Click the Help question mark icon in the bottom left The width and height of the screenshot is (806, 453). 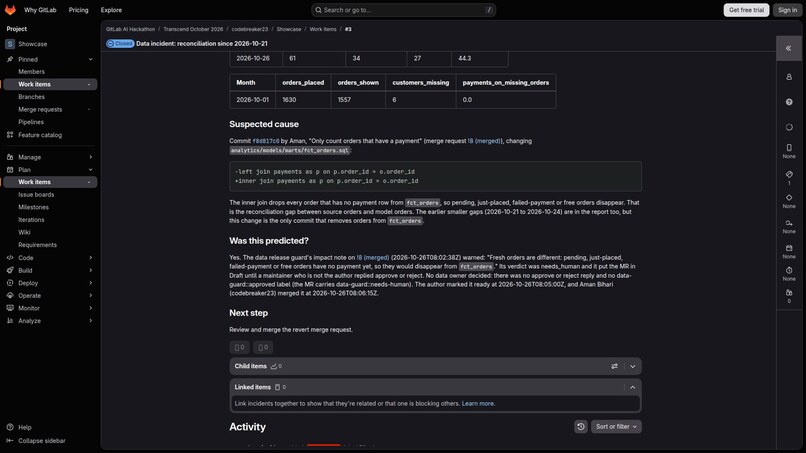click(x=10, y=427)
